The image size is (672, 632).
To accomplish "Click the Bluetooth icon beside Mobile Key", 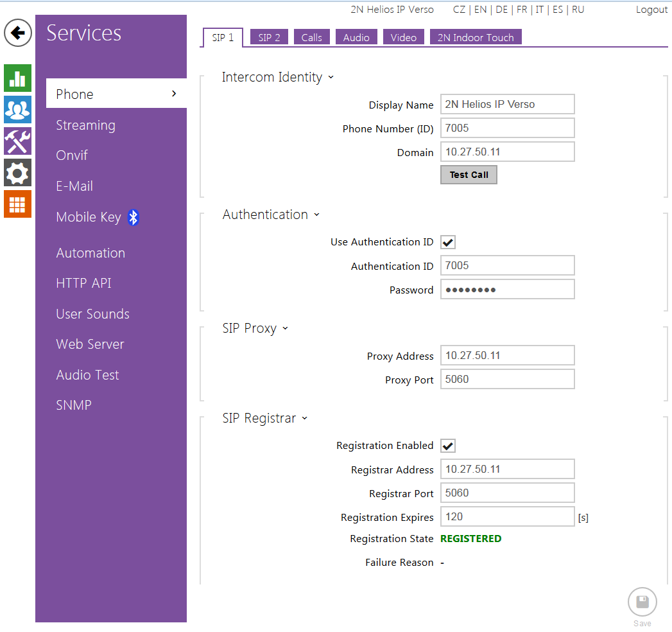I will click(133, 218).
